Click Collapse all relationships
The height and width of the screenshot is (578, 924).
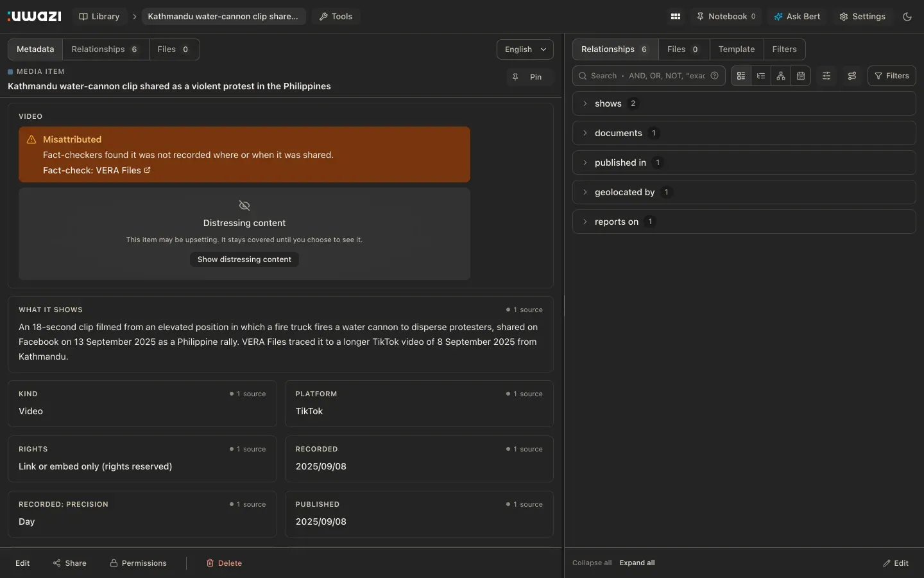click(592, 563)
